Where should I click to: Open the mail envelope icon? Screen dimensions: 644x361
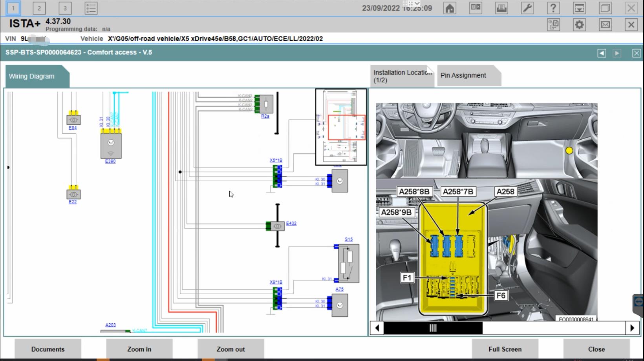(605, 25)
